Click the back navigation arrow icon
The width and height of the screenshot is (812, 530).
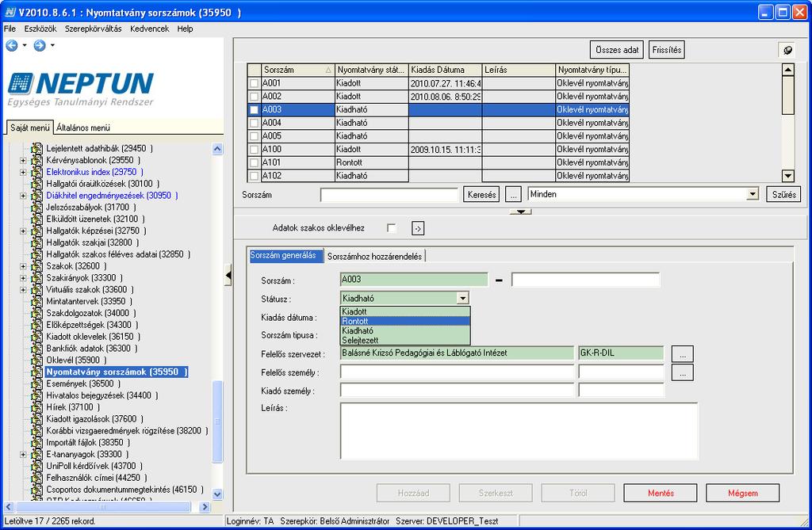[x=12, y=45]
